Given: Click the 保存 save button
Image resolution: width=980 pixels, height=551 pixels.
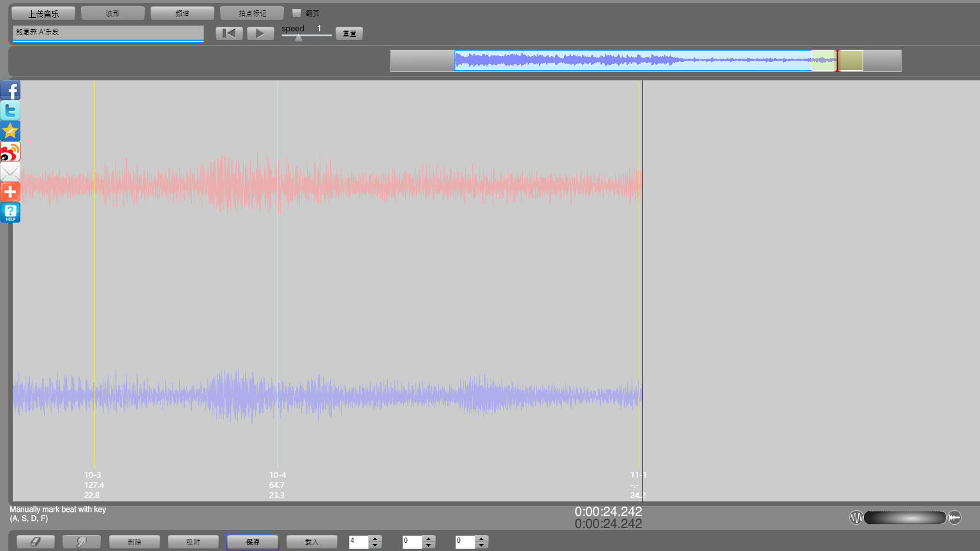Looking at the screenshot, I should tap(253, 542).
